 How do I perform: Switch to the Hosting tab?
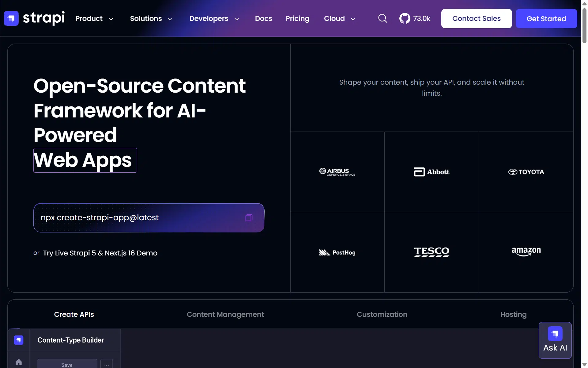[x=513, y=314]
